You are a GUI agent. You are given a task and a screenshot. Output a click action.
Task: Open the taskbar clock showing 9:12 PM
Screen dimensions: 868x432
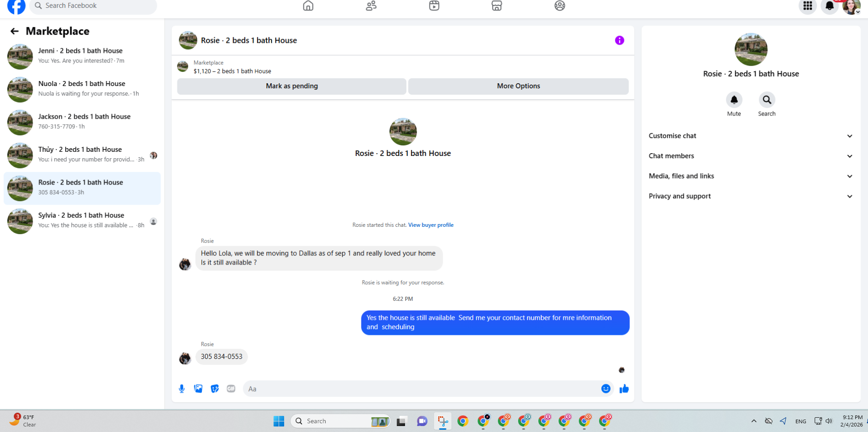coord(852,421)
